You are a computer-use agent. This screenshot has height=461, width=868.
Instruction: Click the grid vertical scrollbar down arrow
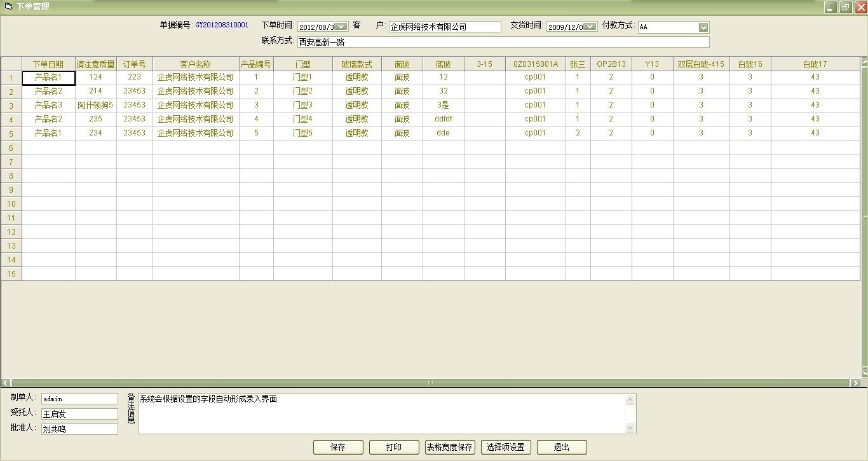(864, 373)
